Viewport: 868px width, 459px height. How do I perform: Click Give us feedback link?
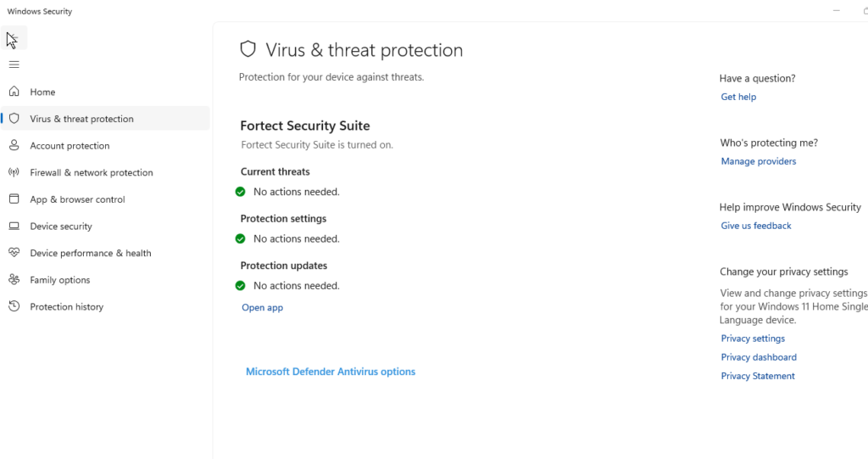[x=755, y=226]
